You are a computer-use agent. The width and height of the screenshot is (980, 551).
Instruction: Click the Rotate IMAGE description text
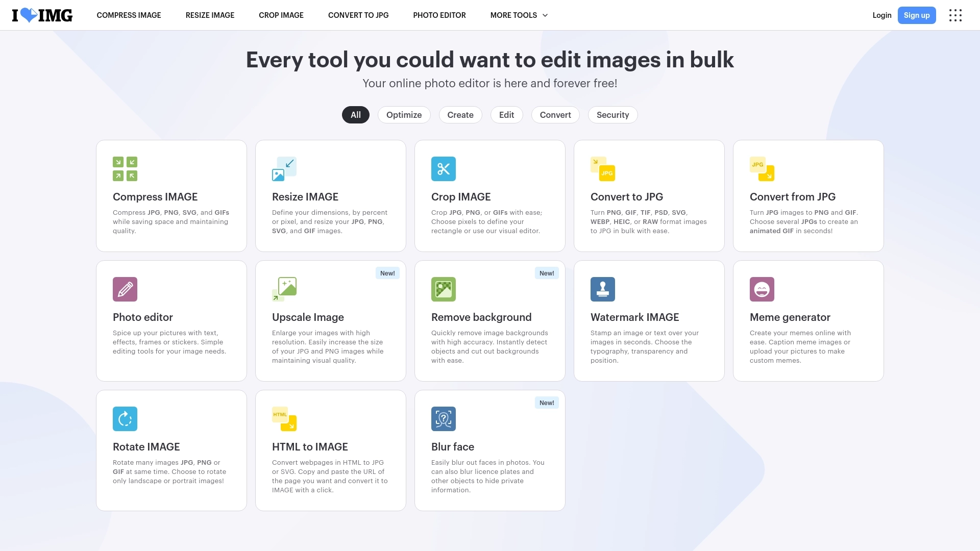[169, 472]
